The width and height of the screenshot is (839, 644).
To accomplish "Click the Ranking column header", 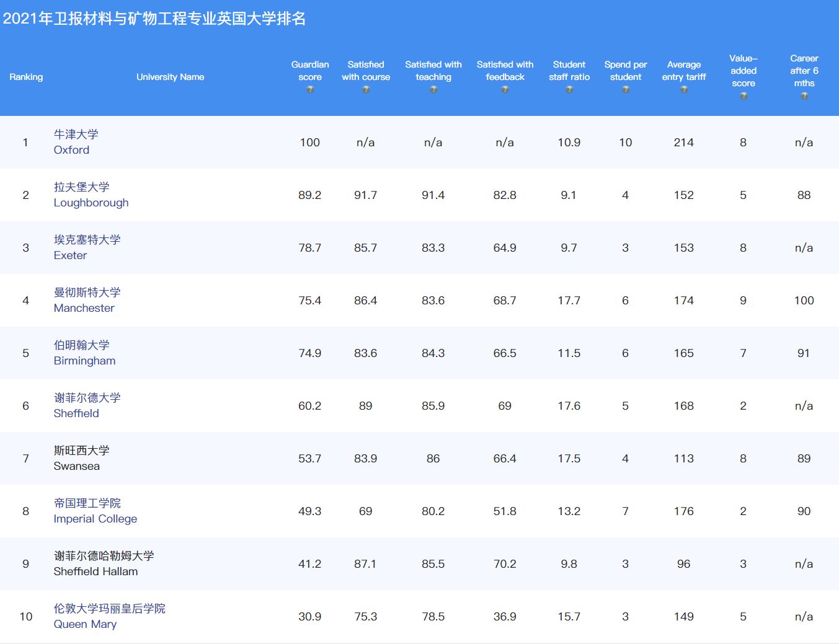I will 26,77.
